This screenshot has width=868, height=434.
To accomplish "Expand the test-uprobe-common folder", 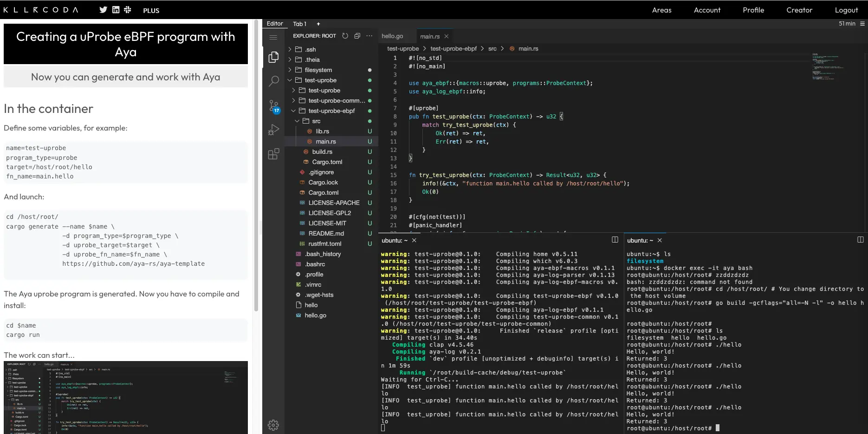I will click(331, 100).
